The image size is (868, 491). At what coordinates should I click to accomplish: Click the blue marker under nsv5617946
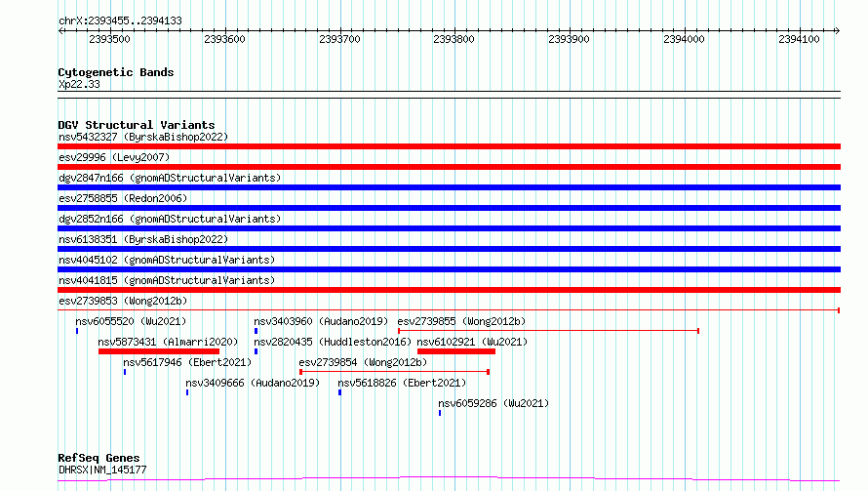[x=125, y=372]
